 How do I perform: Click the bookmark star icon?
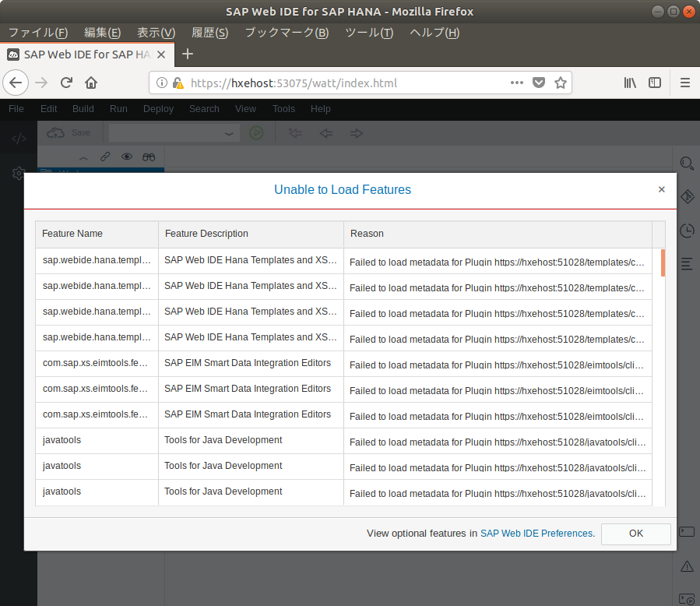point(560,83)
